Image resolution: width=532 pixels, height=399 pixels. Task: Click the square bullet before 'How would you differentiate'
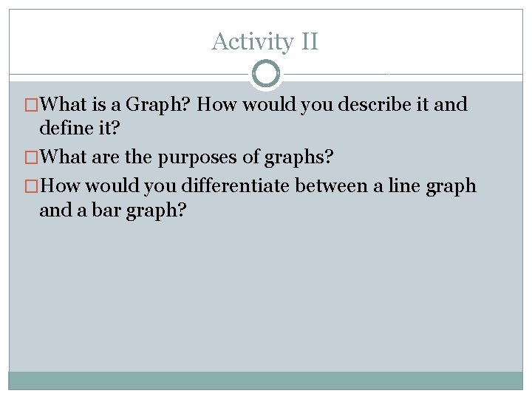31,186
